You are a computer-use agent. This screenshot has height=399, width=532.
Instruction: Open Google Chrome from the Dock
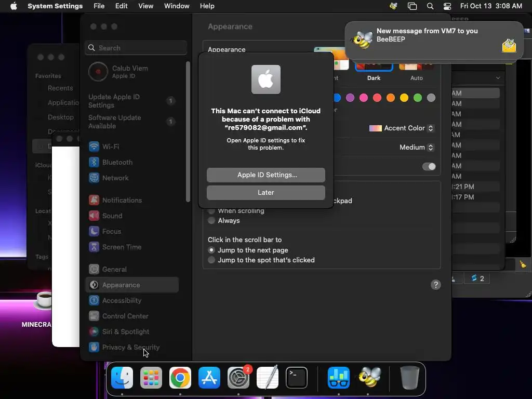[x=180, y=378]
